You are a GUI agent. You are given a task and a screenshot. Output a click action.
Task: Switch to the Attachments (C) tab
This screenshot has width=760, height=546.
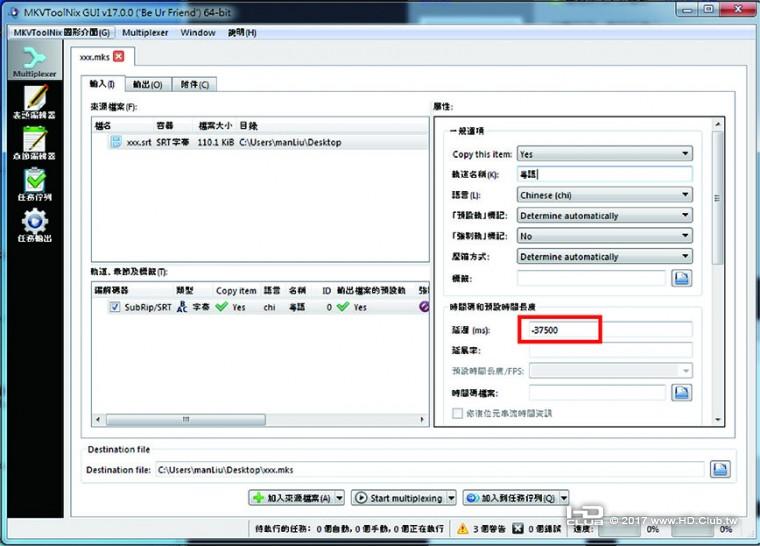click(x=194, y=84)
